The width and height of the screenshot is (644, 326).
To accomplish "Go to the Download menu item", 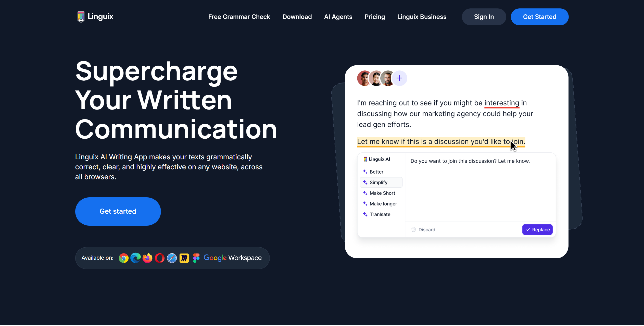I will [x=297, y=17].
